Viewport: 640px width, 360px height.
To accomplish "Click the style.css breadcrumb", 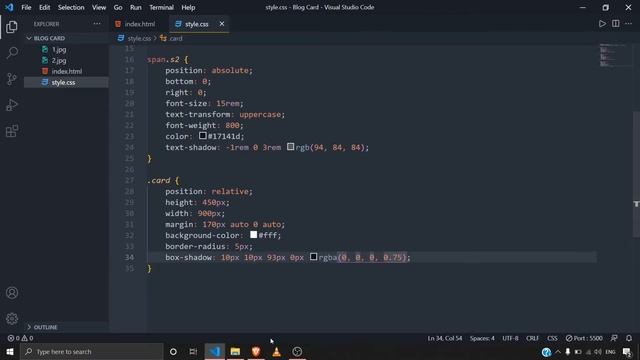I will (139, 38).
